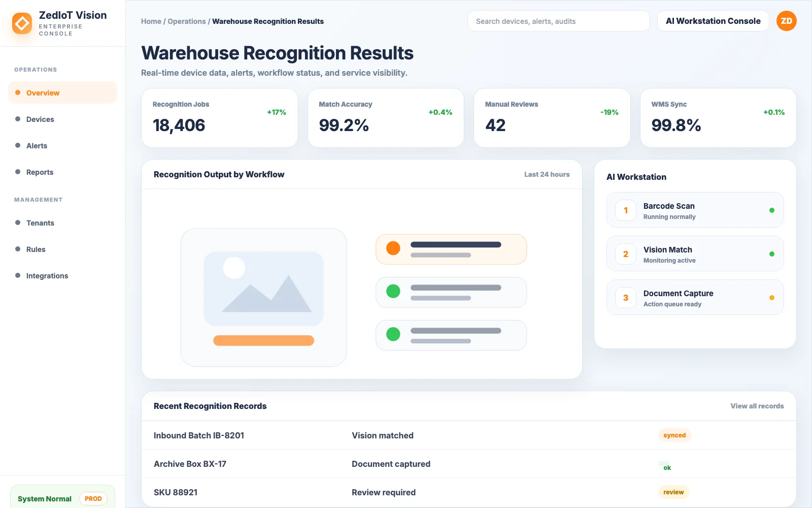Click the PROD environment badge
The height and width of the screenshot is (508, 812).
click(x=93, y=499)
